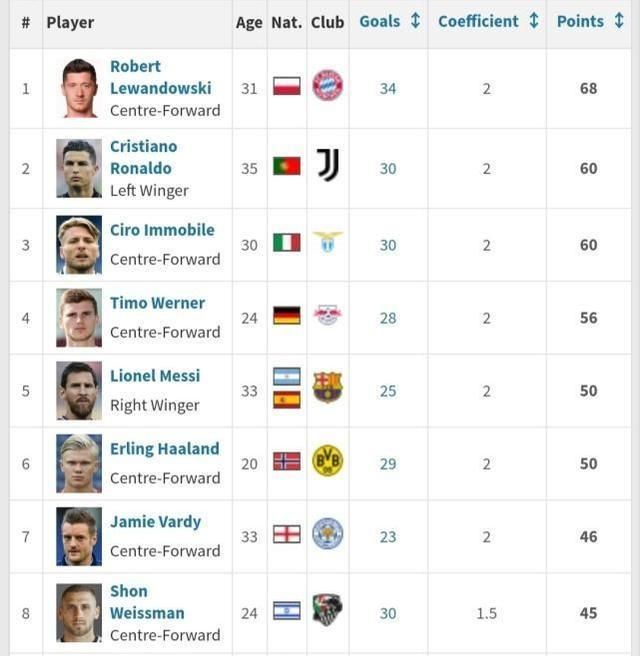Open Robert Lewandowski's player profile link
Image resolution: width=640 pixels, height=656 pixels.
tap(161, 77)
